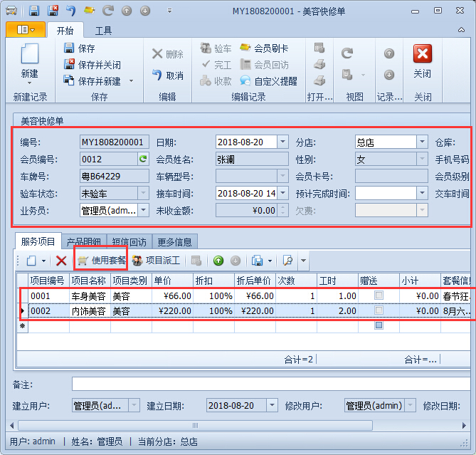Click the red delete X in grid toolbar
Screen dimensions: 476x455
point(61,261)
